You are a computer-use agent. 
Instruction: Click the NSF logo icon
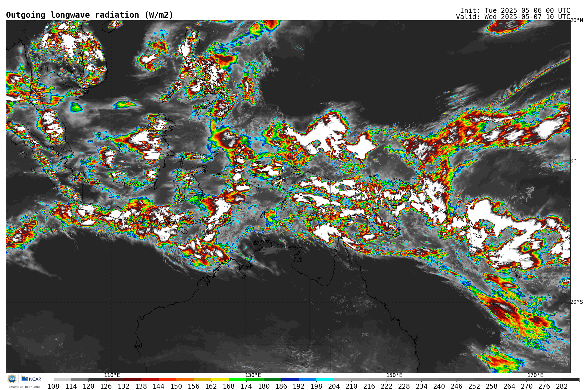pos(12,379)
